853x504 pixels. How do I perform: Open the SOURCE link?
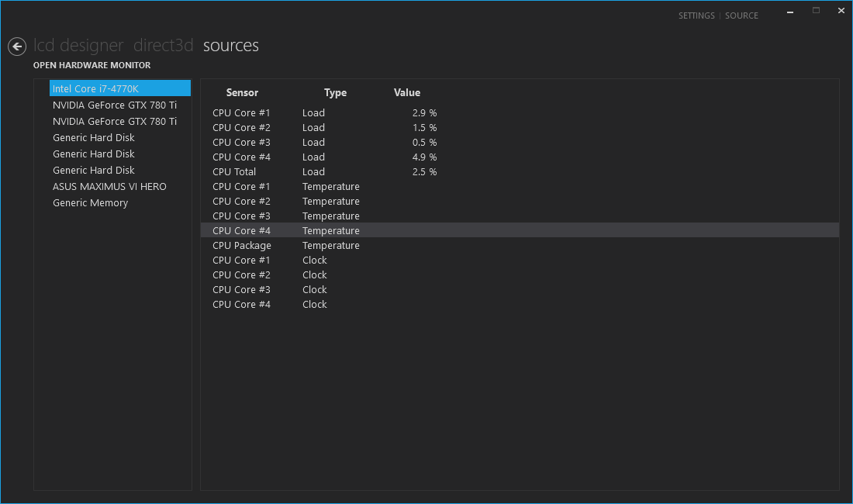click(x=741, y=16)
